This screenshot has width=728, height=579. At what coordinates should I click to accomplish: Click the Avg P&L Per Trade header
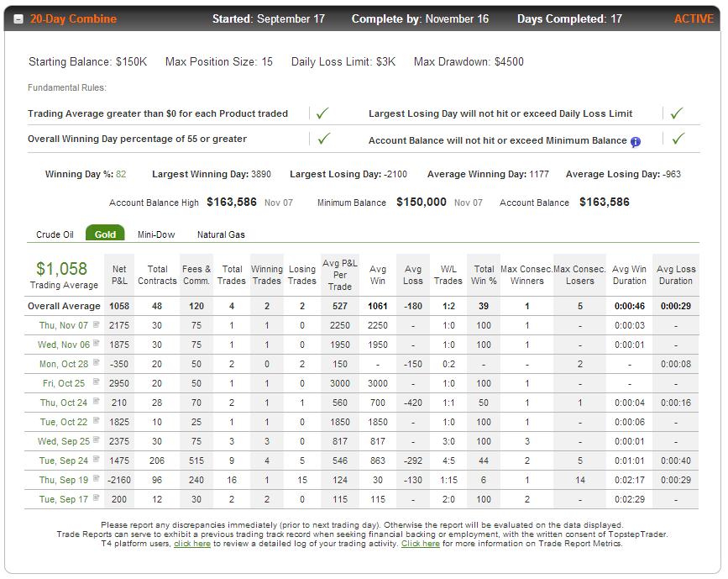(340, 275)
